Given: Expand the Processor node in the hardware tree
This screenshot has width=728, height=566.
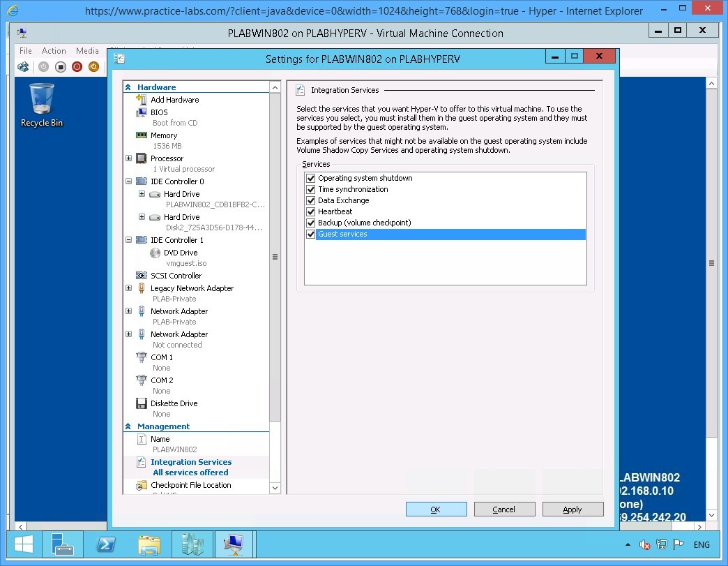Looking at the screenshot, I should point(128,158).
